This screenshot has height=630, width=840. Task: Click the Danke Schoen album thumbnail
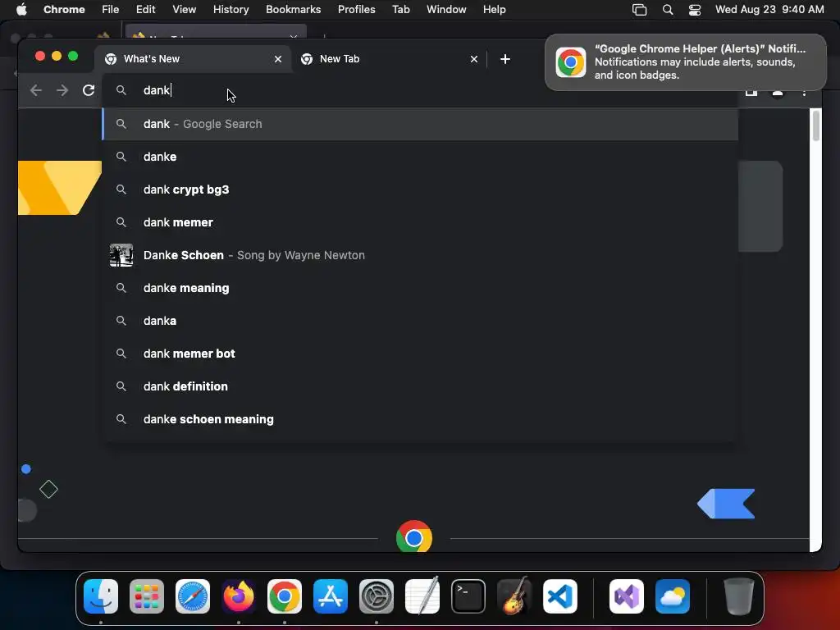click(121, 255)
